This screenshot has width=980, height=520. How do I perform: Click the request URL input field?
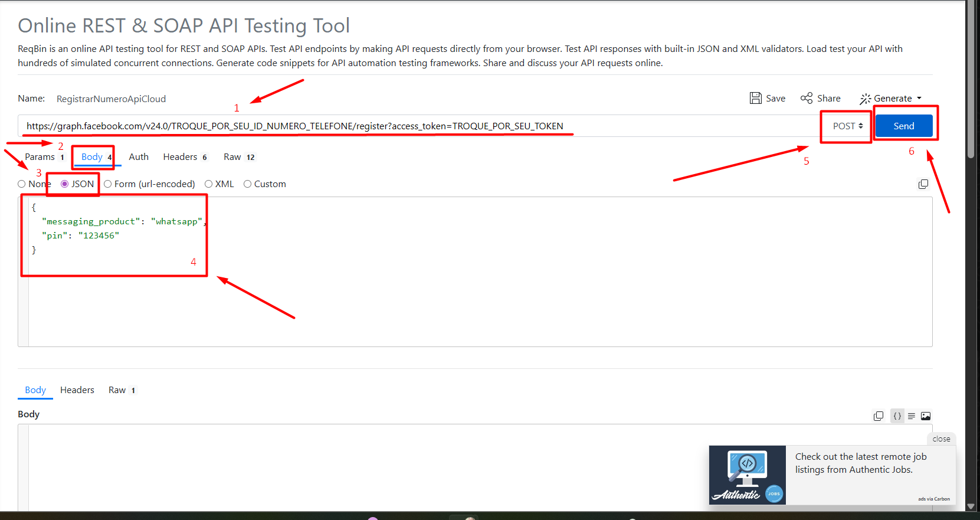pos(418,126)
